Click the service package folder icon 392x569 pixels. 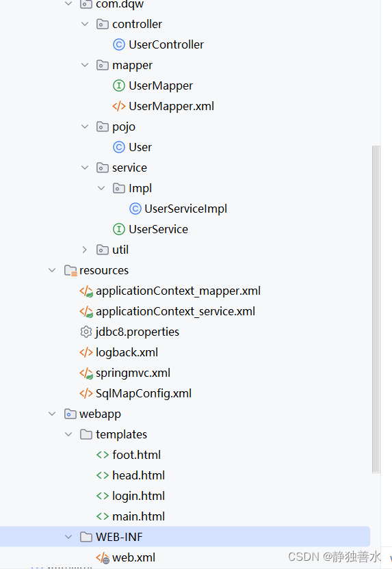[103, 168]
